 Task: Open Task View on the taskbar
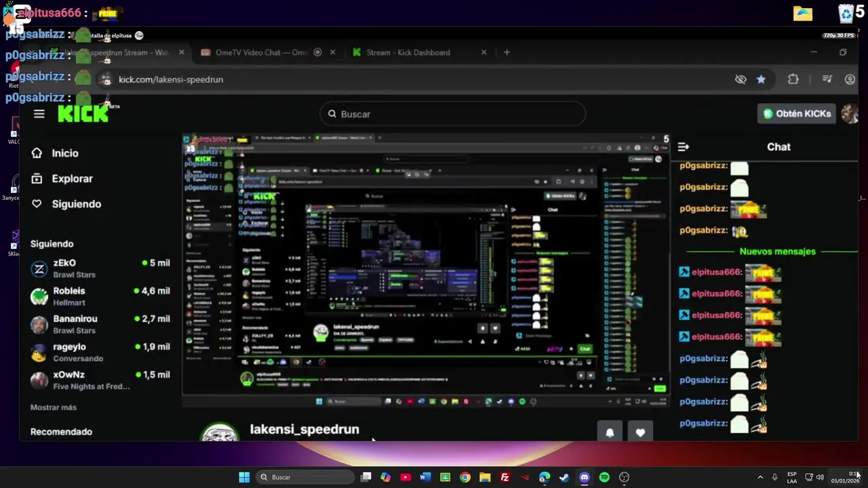[366, 477]
